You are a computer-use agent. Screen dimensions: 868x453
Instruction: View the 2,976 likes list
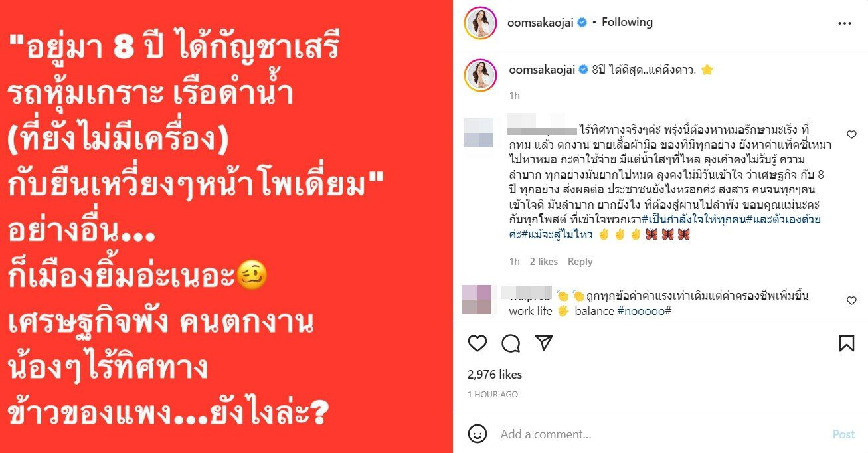pos(495,375)
